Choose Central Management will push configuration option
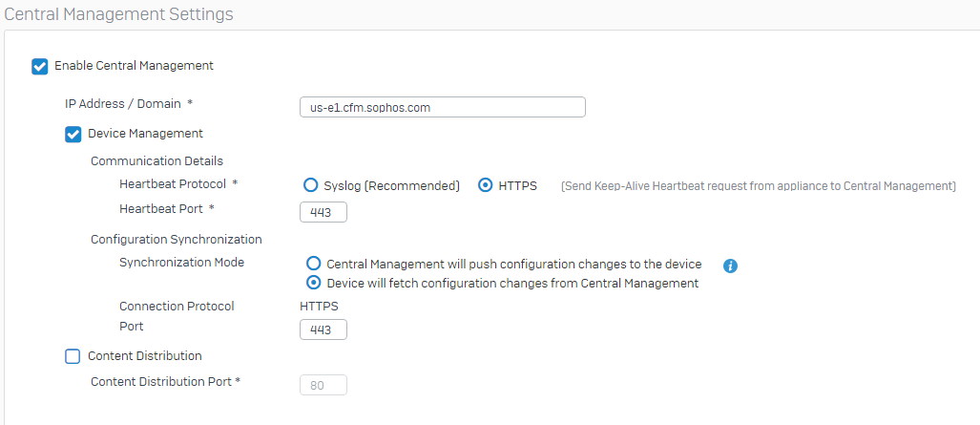 (x=313, y=263)
